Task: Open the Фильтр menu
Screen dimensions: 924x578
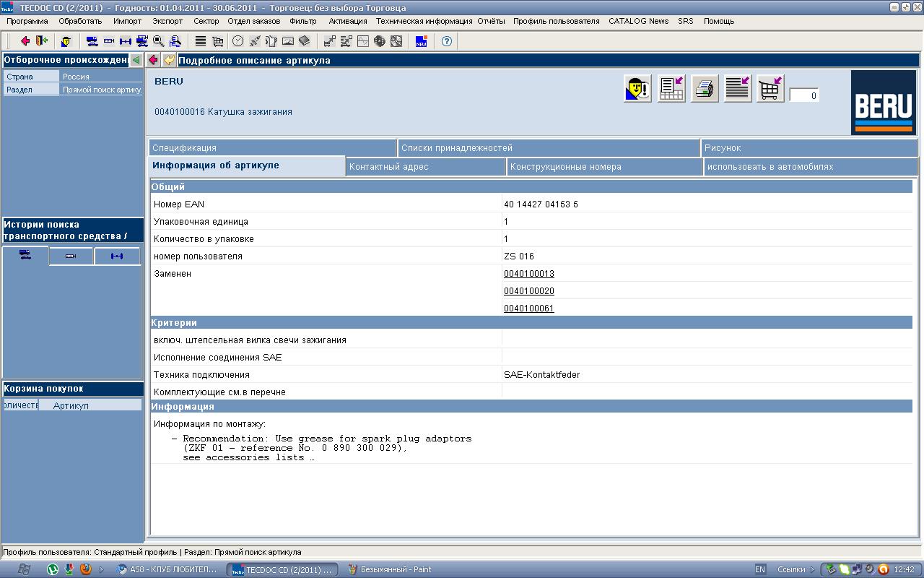Action: pyautogui.click(x=302, y=21)
